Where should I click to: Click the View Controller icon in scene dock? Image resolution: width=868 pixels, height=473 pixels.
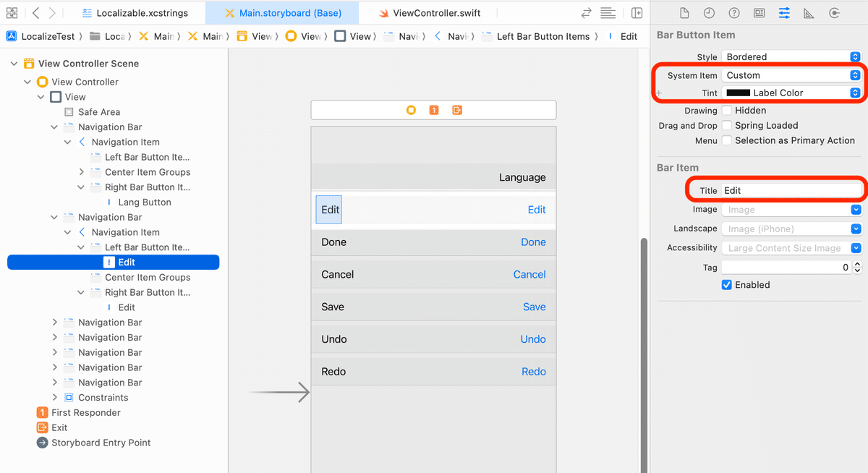tap(411, 110)
